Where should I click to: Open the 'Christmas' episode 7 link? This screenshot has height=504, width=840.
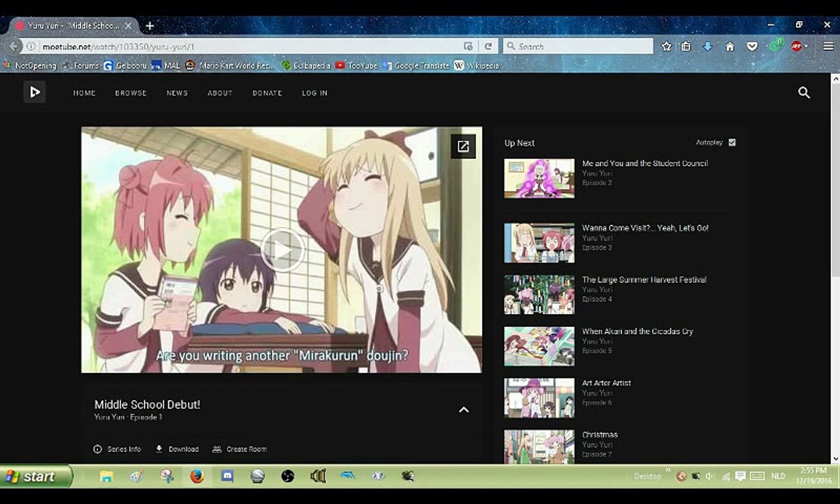600,434
